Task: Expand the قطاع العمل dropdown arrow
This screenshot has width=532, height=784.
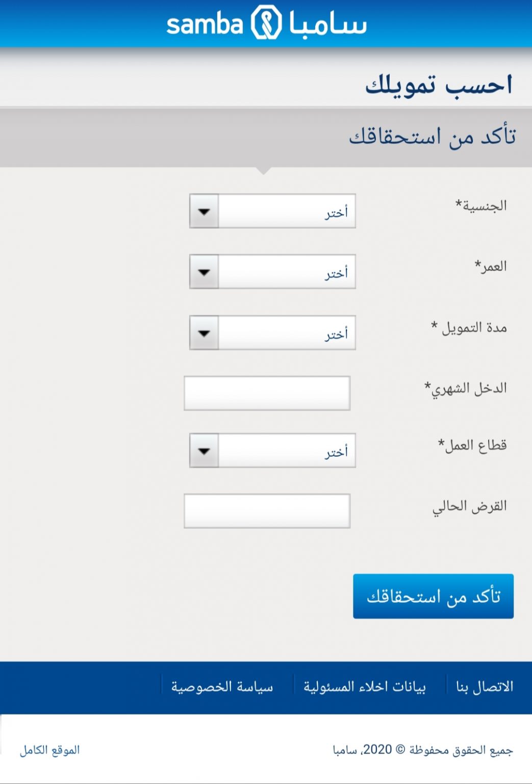Action: coord(204,450)
